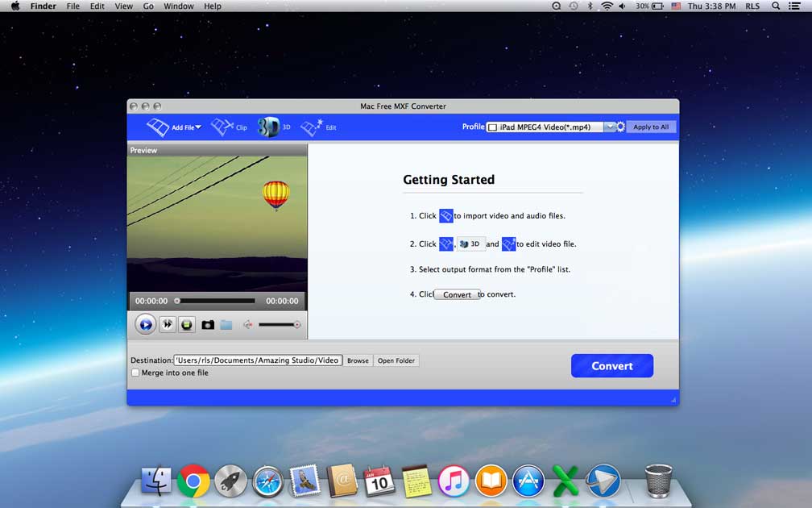The image size is (812, 508).
Task: Click the Time Machine menu bar icon
Action: point(574,6)
